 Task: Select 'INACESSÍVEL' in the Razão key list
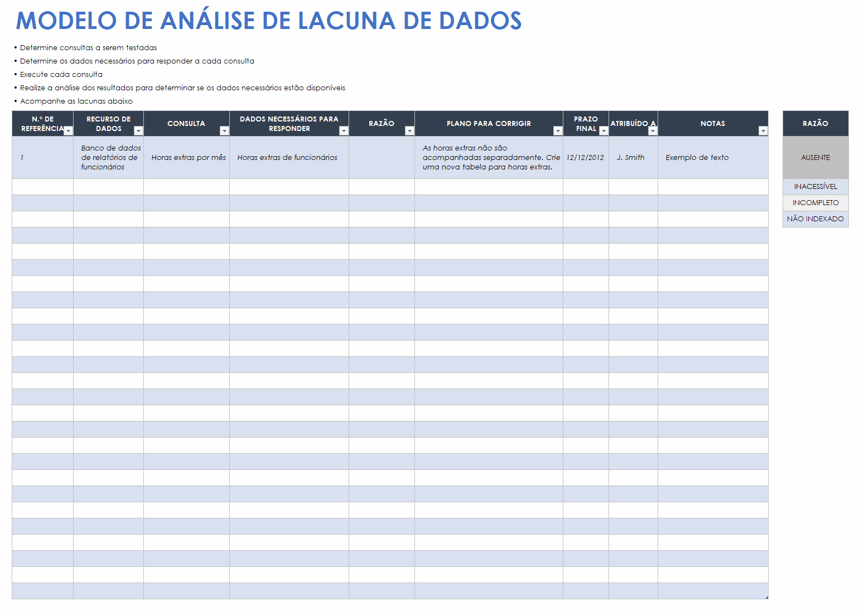pyautogui.click(x=815, y=187)
